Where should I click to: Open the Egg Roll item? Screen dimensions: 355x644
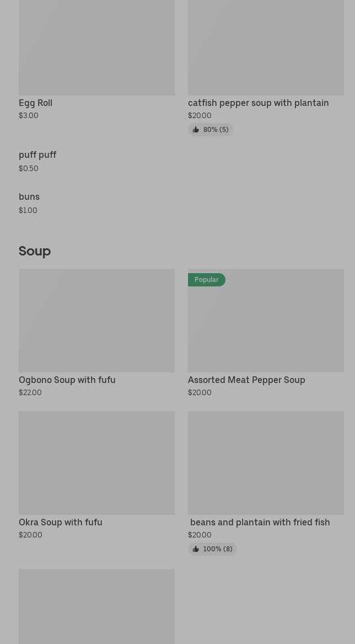click(x=35, y=103)
